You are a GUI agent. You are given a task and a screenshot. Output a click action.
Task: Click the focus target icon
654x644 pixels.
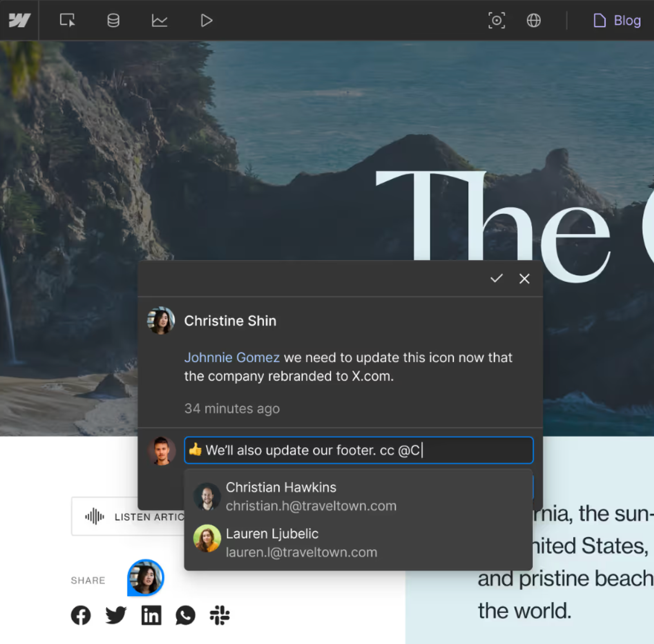[x=497, y=20]
